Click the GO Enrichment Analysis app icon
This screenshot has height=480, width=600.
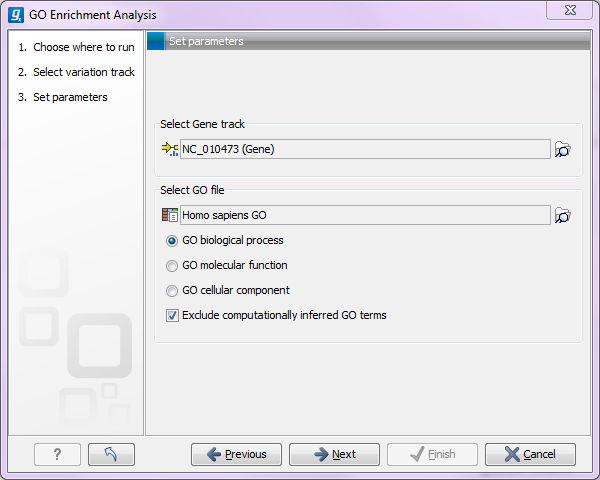click(x=16, y=15)
